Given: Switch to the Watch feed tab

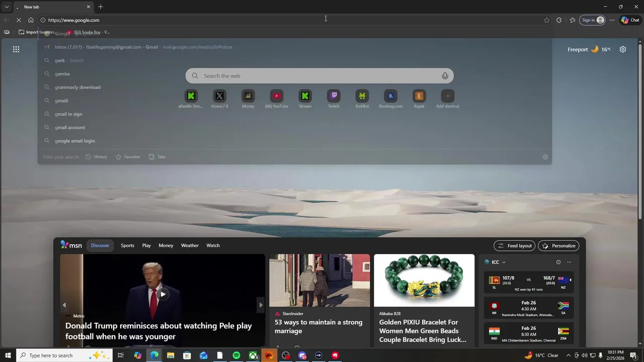Looking at the screenshot, I should (213, 245).
